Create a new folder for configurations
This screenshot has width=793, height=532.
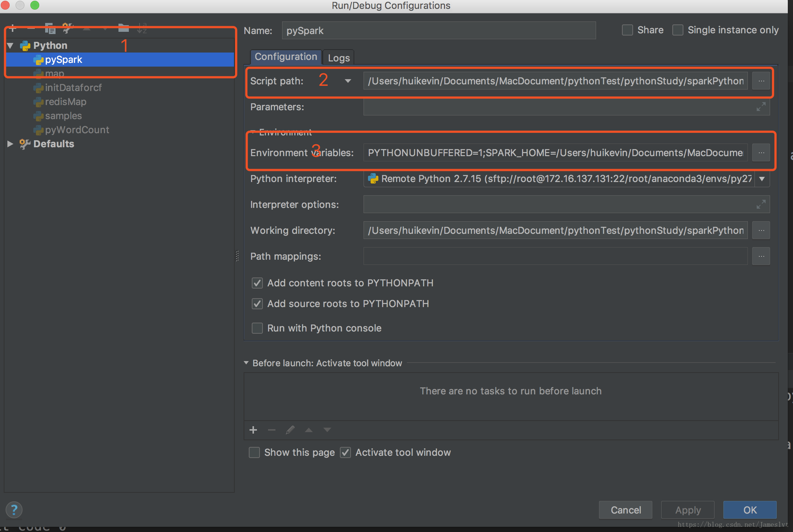click(x=123, y=28)
